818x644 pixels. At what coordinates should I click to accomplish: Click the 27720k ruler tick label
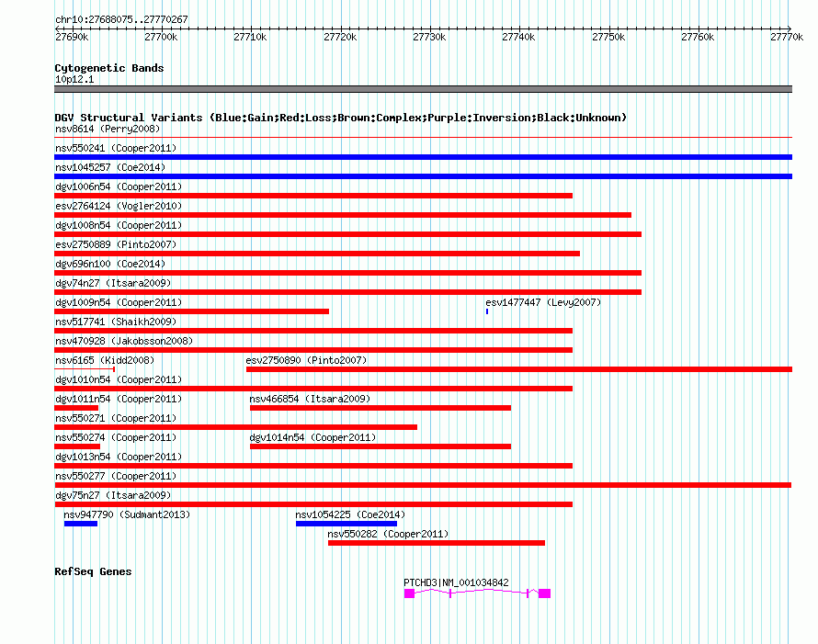pyautogui.click(x=340, y=37)
